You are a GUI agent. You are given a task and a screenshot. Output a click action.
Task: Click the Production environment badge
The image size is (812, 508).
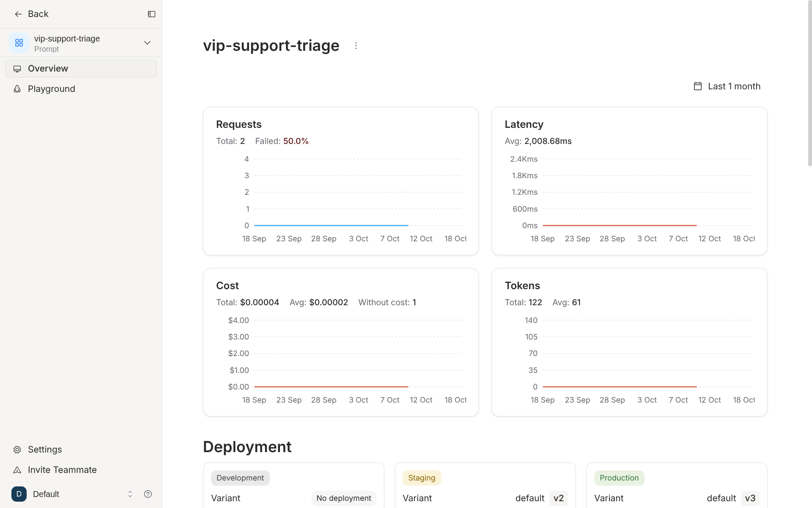click(619, 478)
